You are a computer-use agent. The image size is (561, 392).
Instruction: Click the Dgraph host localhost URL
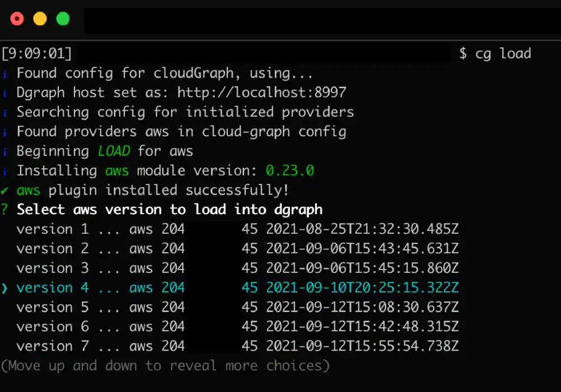point(261,93)
